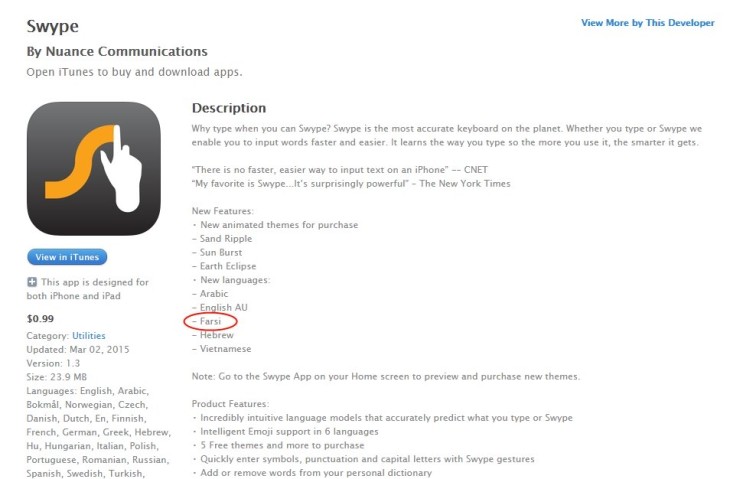Screen dimensions: 730x479
Task: Click the Updated Mar 02, 2015 text
Action: [78, 350]
